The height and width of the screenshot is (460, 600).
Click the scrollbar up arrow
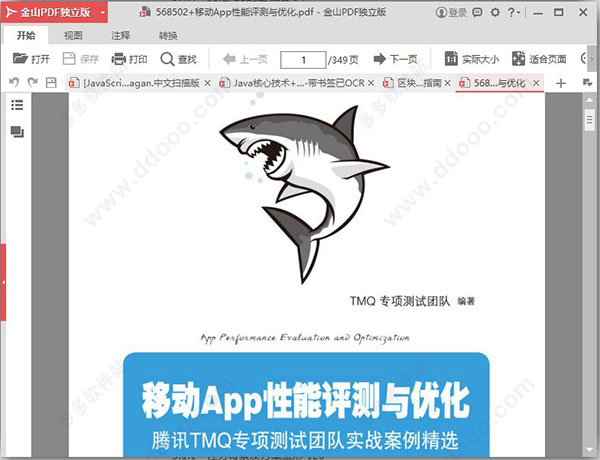click(589, 100)
